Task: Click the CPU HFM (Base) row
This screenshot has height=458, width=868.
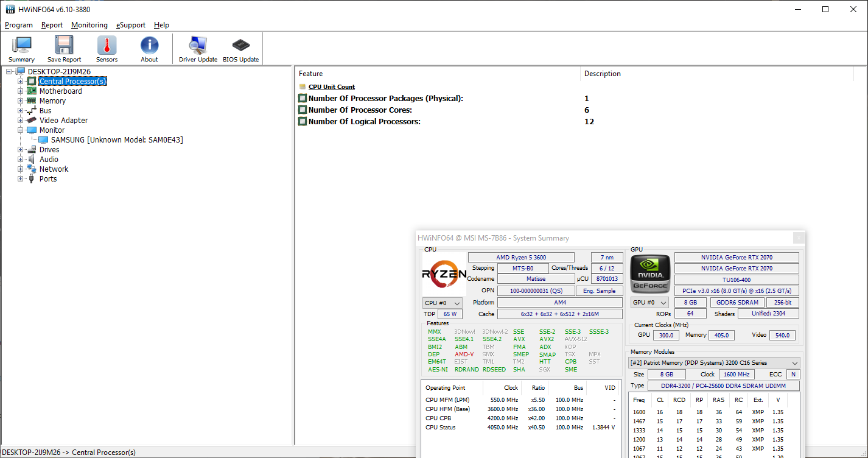Action: point(520,409)
